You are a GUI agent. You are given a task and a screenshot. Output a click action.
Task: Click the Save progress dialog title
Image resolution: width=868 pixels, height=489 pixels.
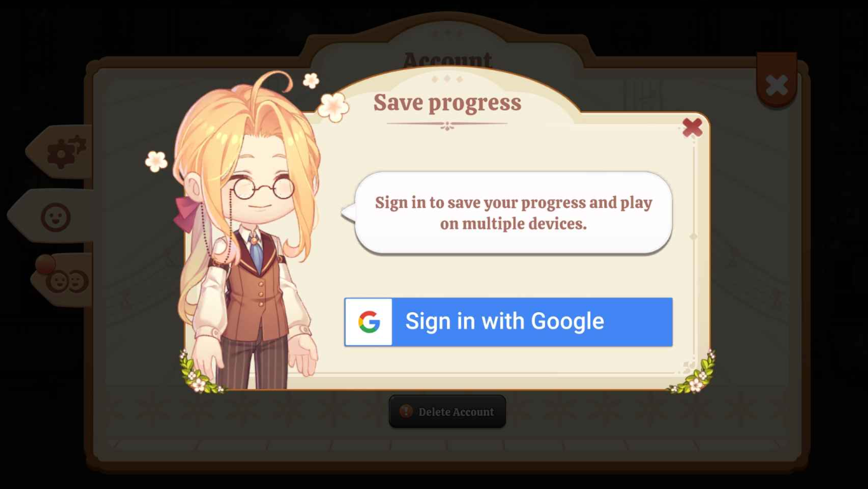(x=447, y=102)
